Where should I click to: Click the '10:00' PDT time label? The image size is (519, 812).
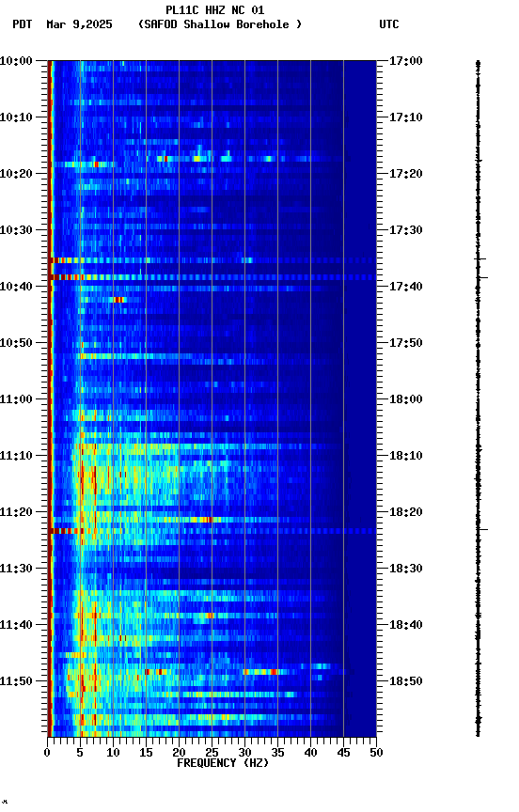(16, 61)
